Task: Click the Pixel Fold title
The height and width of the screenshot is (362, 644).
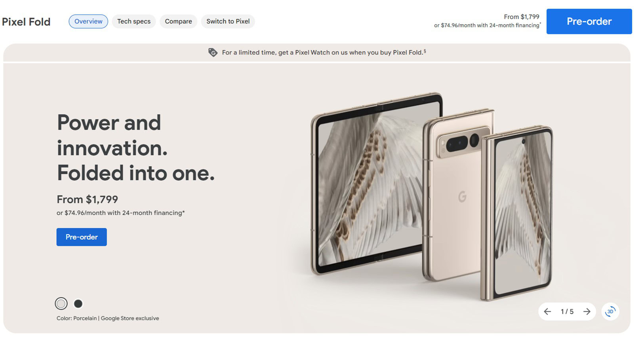Action: (x=26, y=22)
